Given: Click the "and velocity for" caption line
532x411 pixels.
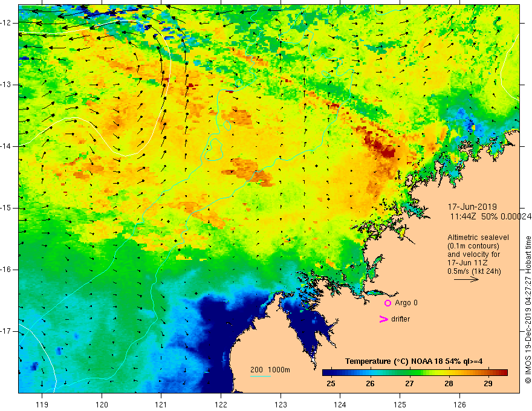Looking at the screenshot, I should (x=473, y=254).
